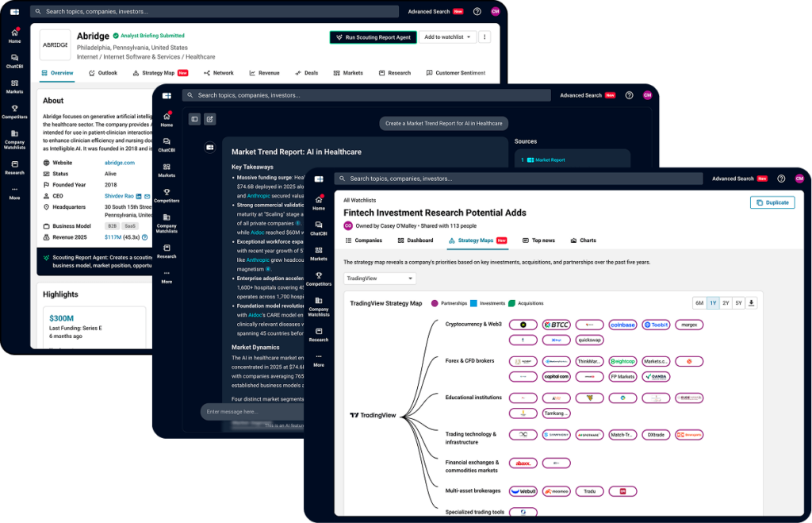The image size is (812, 523).
Task: Open the Outlook tab on Abridge profile
Action: pyautogui.click(x=102, y=73)
